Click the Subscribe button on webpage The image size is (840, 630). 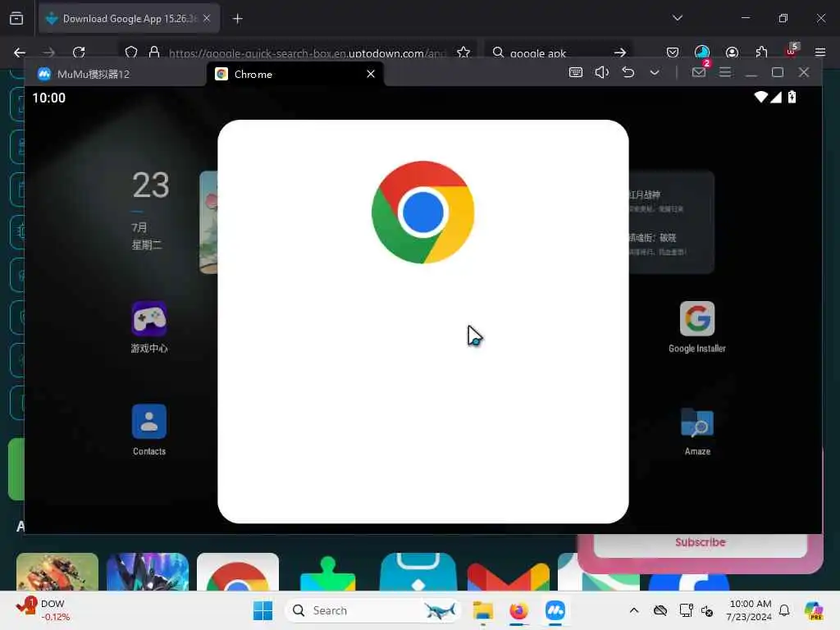tap(701, 543)
